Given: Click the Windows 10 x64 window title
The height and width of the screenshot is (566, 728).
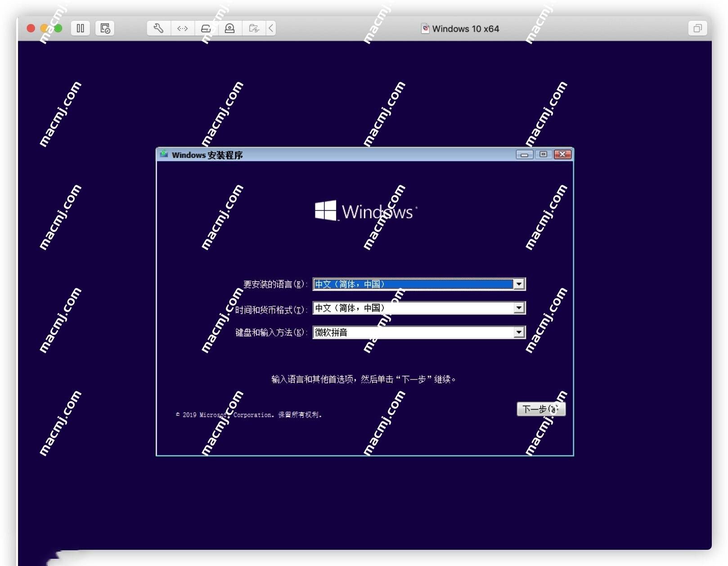Looking at the screenshot, I should [x=466, y=29].
